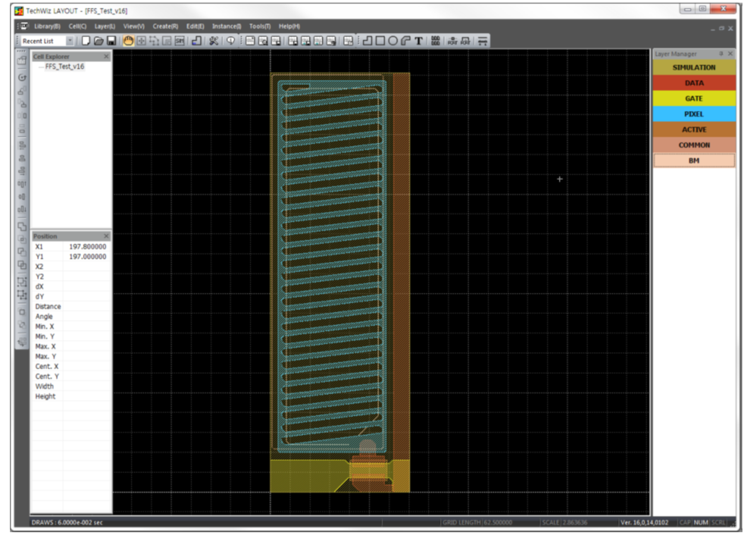Click the ruler/measure icon at toolbar end
Screen dimensions: 756x540
(483, 41)
